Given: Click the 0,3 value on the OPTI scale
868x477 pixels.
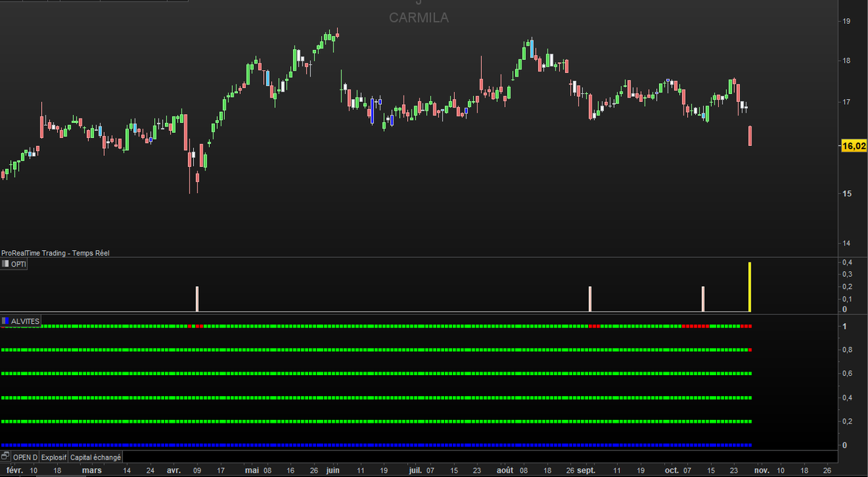Looking at the screenshot, I should click(847, 274).
